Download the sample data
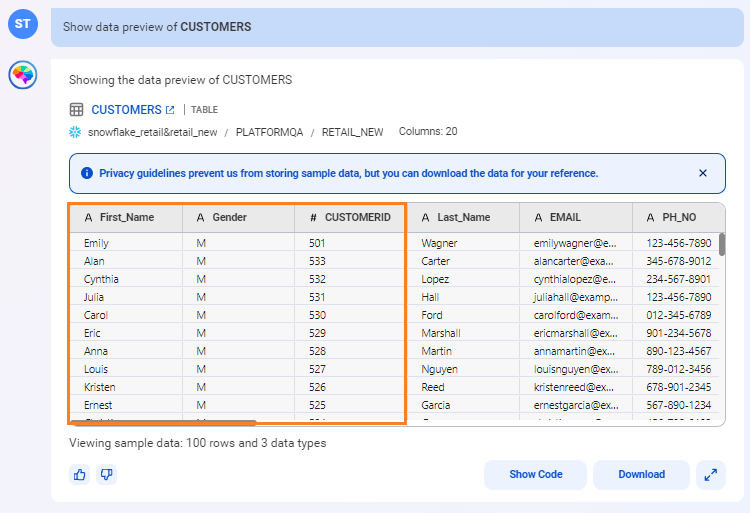 tap(641, 475)
